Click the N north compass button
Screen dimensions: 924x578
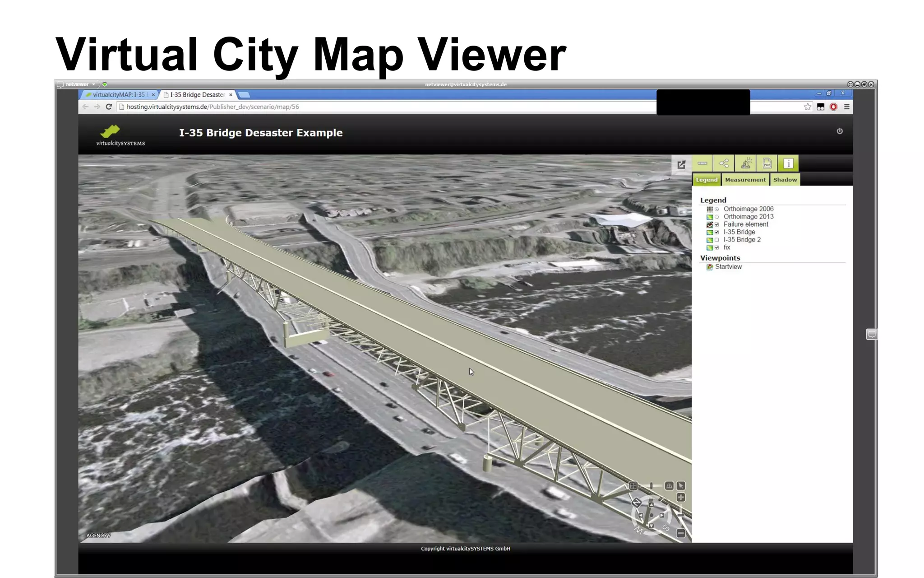[x=636, y=502]
